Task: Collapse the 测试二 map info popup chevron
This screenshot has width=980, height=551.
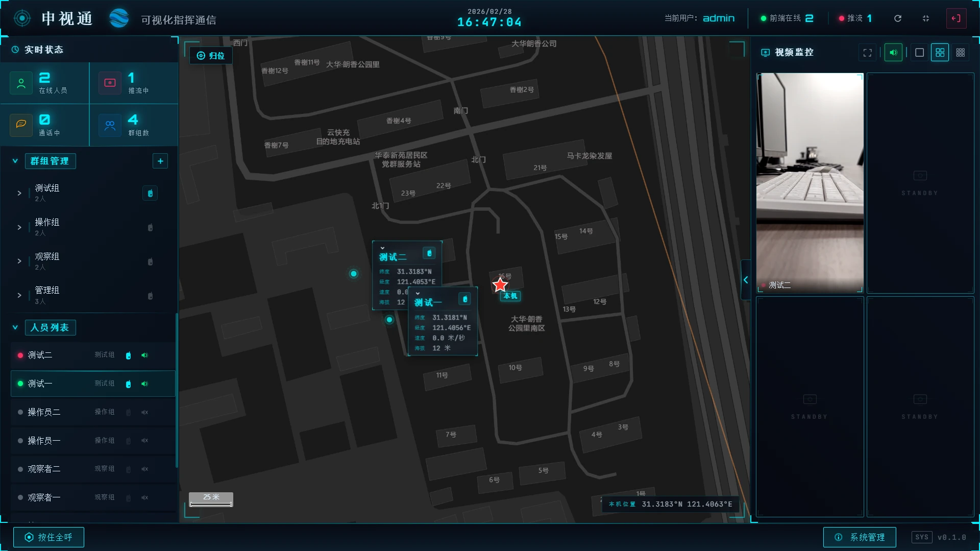Action: (x=382, y=248)
